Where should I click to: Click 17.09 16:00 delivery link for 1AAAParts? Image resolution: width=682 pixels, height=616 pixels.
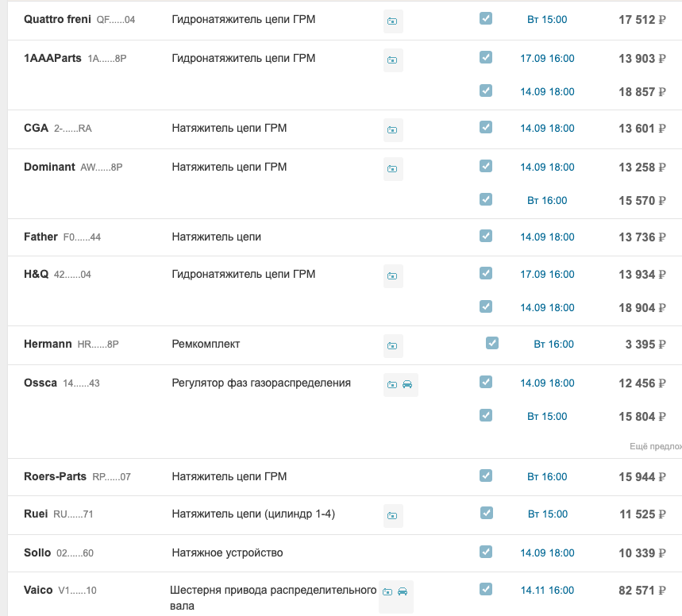(x=547, y=59)
